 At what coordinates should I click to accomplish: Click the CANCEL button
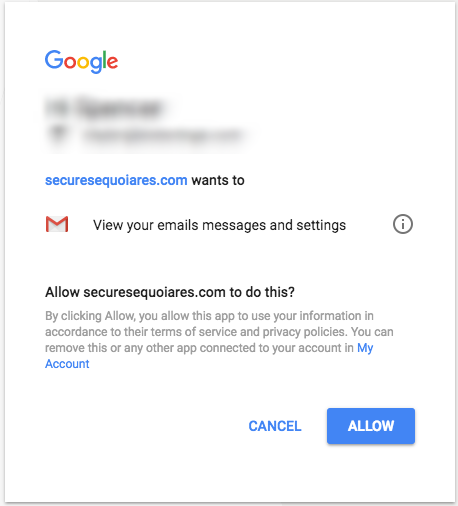pos(275,426)
